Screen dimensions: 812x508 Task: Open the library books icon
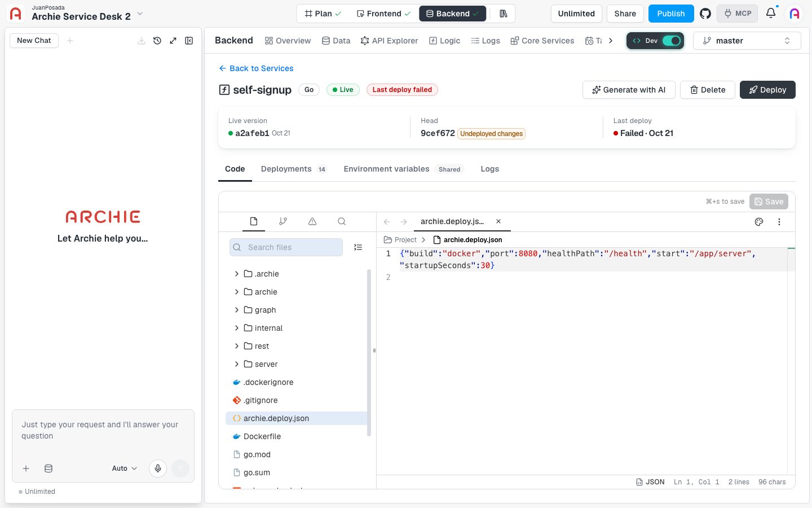pyautogui.click(x=504, y=14)
